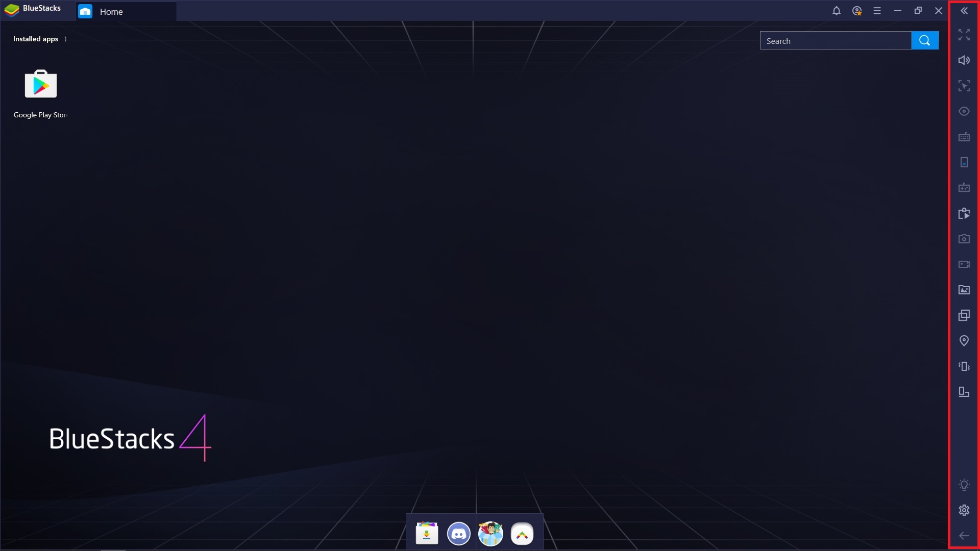Open Installed apps options menu dots
Viewport: 980px width, 551px height.
(x=65, y=39)
